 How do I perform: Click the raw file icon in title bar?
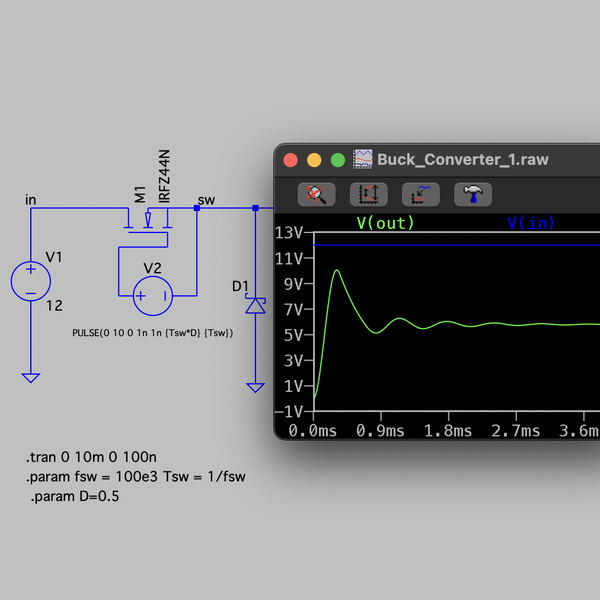(362, 159)
